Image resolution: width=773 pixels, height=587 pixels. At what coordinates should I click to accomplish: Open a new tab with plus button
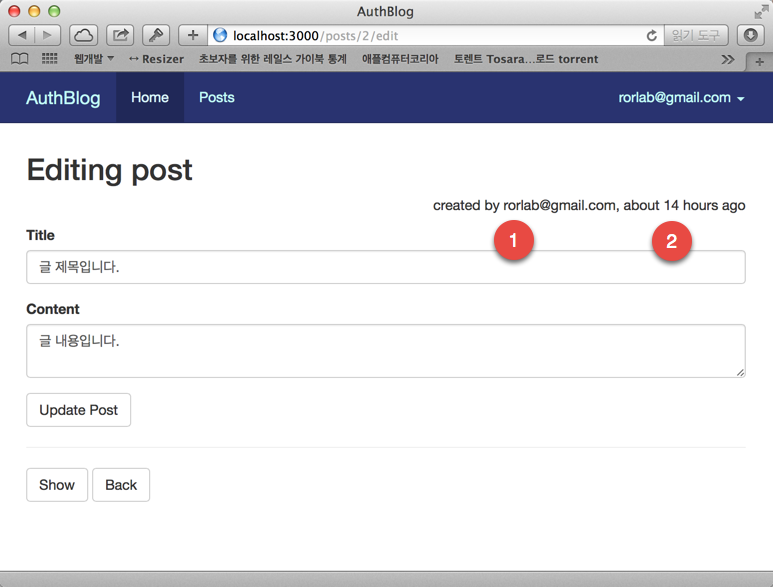pos(759,60)
